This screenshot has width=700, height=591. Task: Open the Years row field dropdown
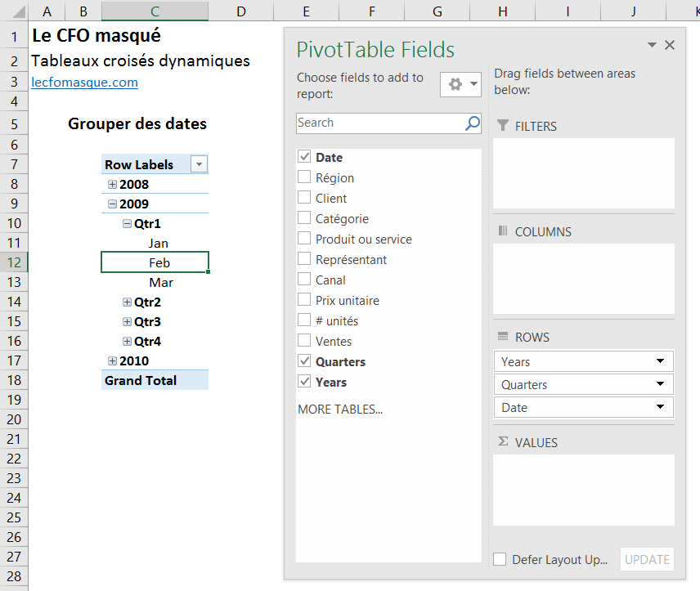[x=660, y=361]
